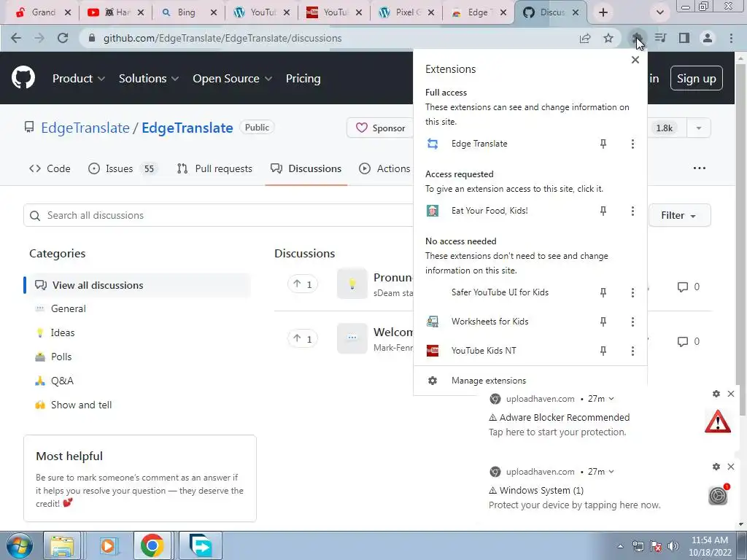This screenshot has height=560, width=747.
Task: Open the Filter dropdown
Action: click(679, 215)
